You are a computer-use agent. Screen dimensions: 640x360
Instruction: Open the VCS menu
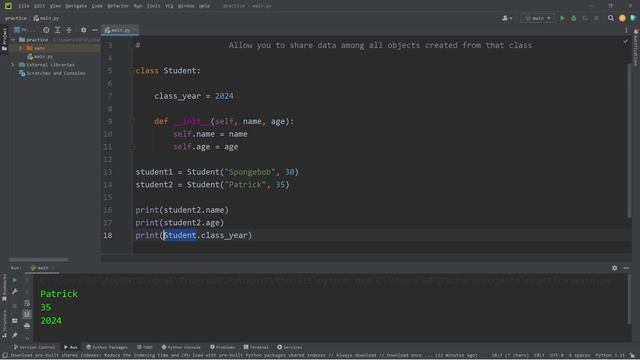[x=169, y=6]
